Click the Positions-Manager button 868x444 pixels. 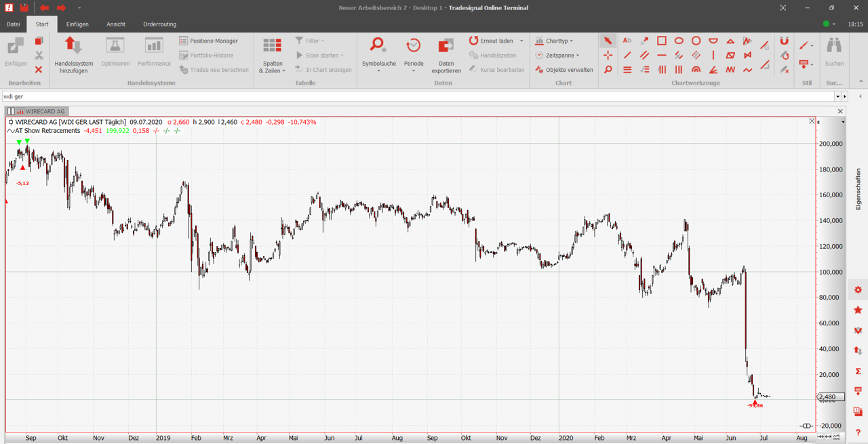[208, 41]
